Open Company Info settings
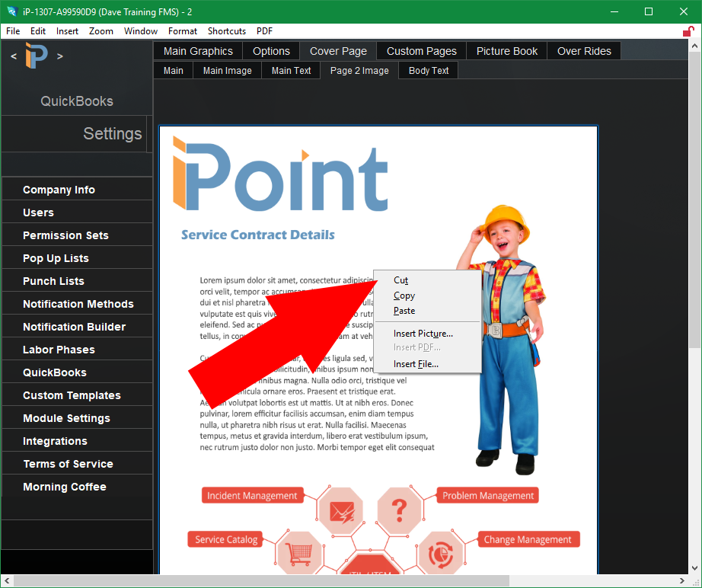 59,190
